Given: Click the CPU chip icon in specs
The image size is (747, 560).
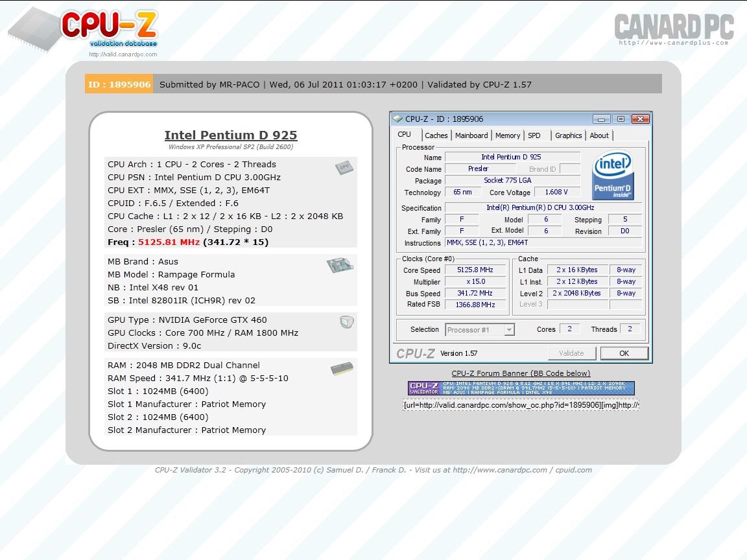Looking at the screenshot, I should tap(344, 167).
